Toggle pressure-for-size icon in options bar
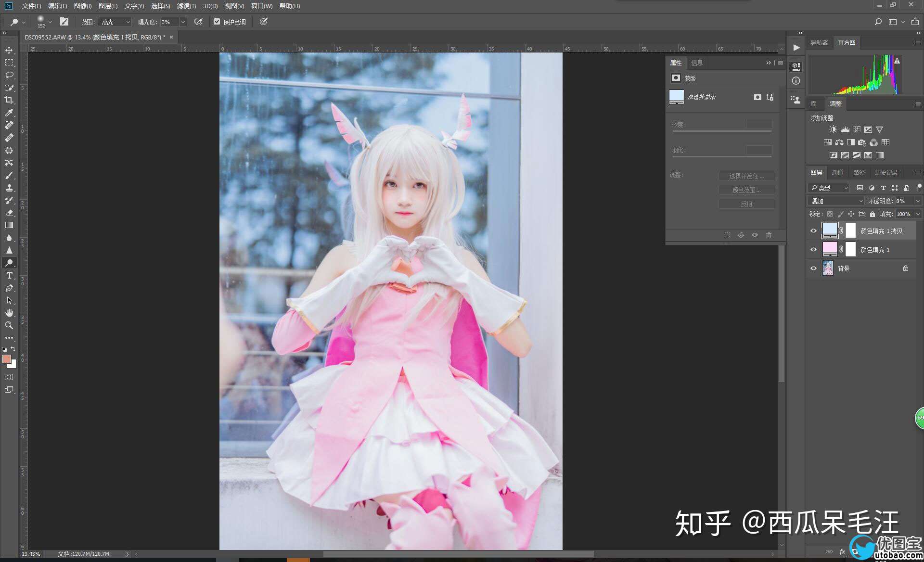This screenshot has width=924, height=562. 264,22
